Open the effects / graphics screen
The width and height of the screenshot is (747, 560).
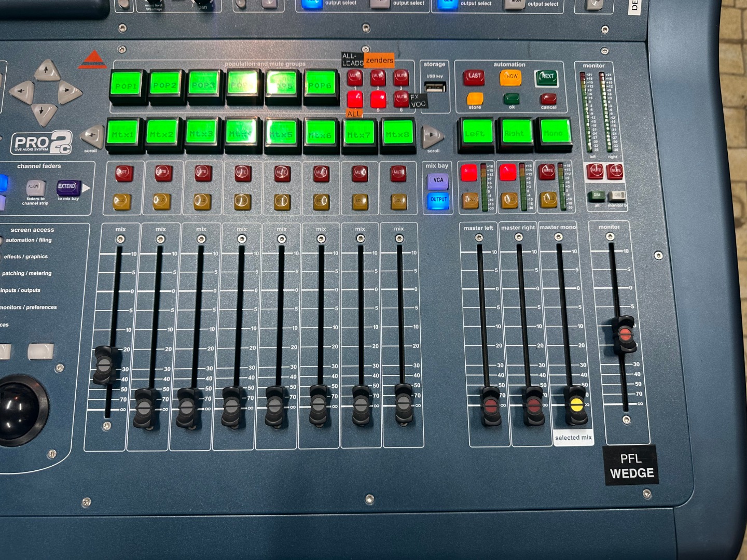(x=25, y=257)
